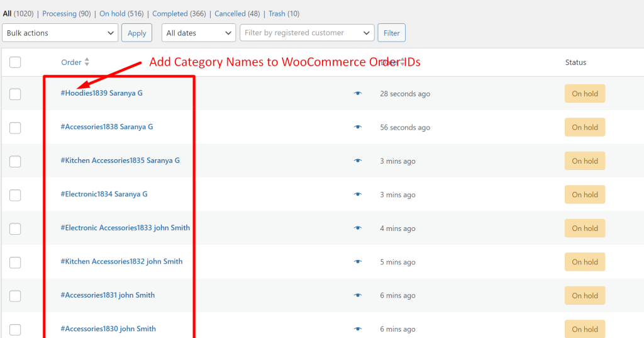Preview Kitchen Accessories1835 order eye icon
This screenshot has width=644, height=338.
[x=358, y=161]
